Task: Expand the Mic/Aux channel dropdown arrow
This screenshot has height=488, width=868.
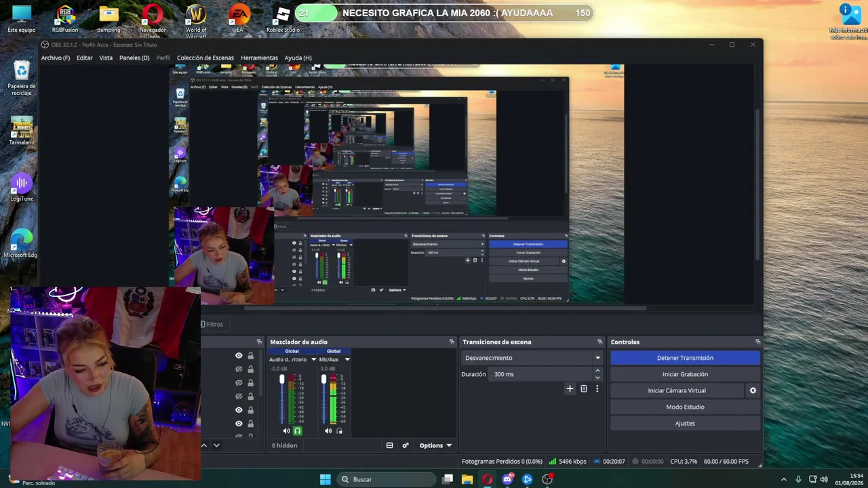Action: 347,359
